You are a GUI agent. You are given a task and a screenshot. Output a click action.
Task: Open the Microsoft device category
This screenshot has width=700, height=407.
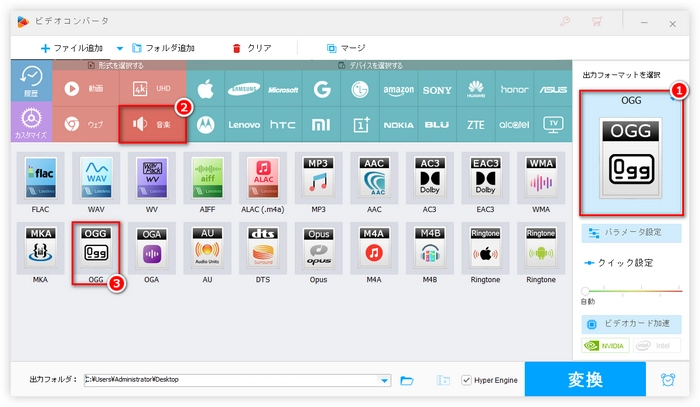(283, 89)
